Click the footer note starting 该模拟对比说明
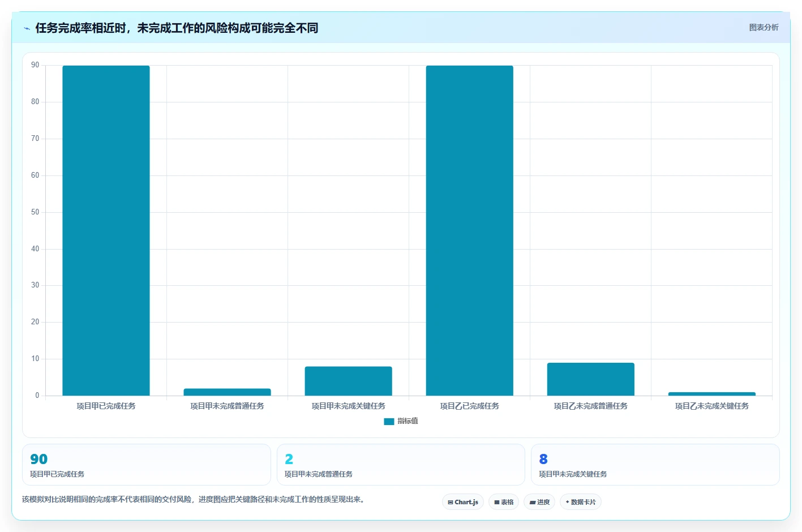The width and height of the screenshot is (802, 532). 194,500
